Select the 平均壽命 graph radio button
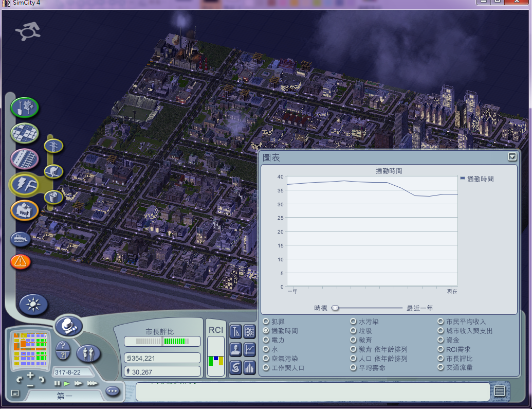 [353, 367]
